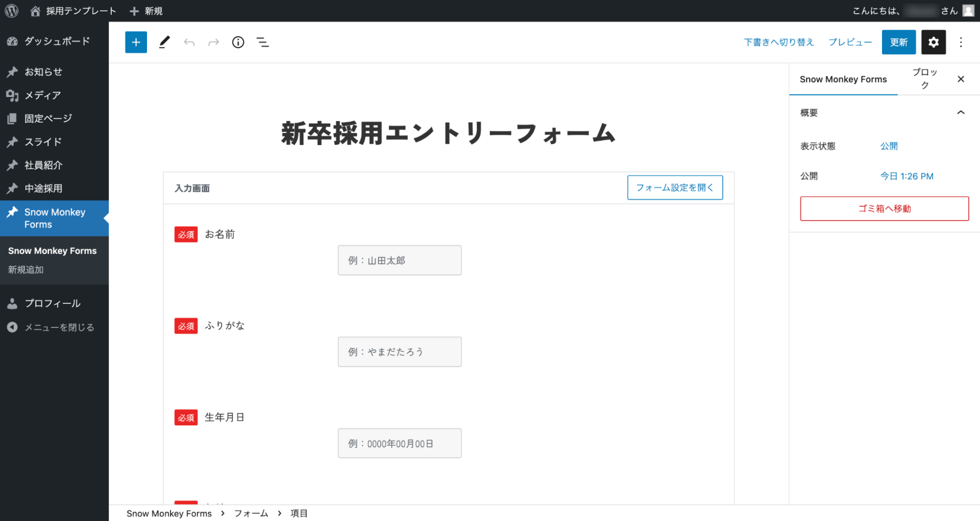Click the 固定ページ pages icon
Screen dimensions: 980x521
12,119
